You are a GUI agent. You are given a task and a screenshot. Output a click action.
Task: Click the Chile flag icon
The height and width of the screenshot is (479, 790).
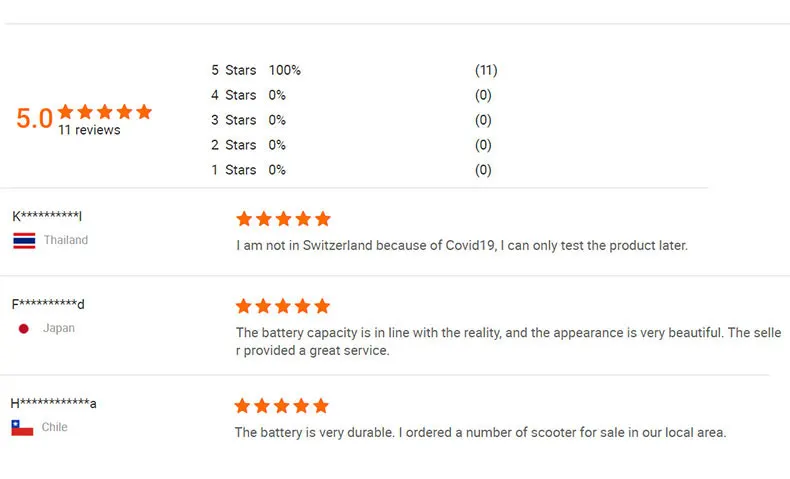(x=22, y=428)
